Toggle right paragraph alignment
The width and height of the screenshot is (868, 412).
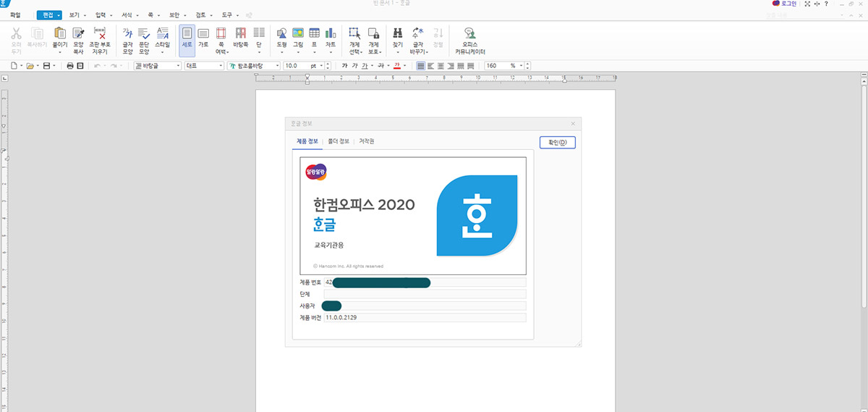coord(451,65)
